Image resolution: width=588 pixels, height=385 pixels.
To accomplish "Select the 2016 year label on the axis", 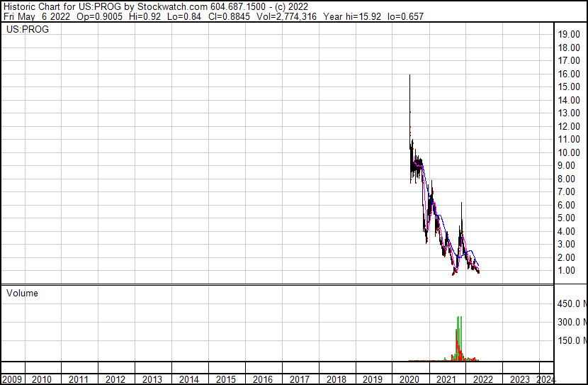I will click(x=263, y=379).
